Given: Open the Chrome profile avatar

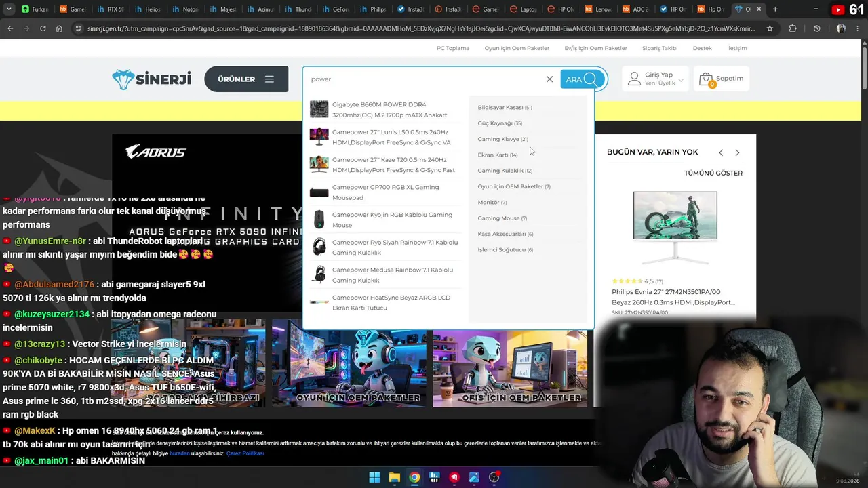Looking at the screenshot, I should 841,28.
